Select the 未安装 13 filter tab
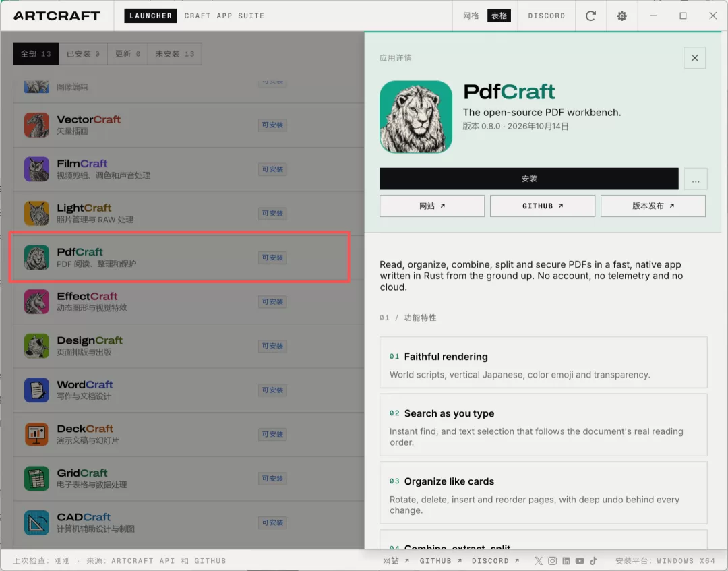This screenshot has width=728, height=571. [x=175, y=54]
